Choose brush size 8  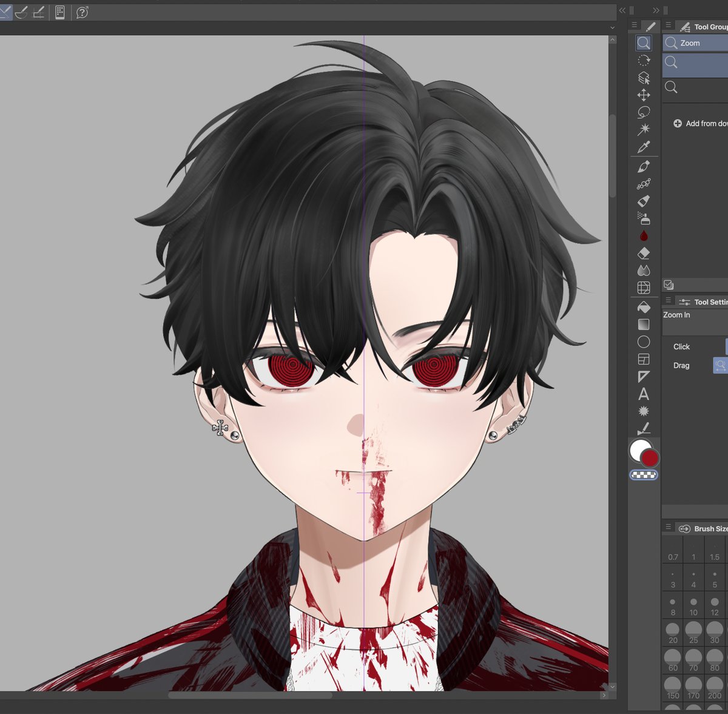click(x=673, y=606)
